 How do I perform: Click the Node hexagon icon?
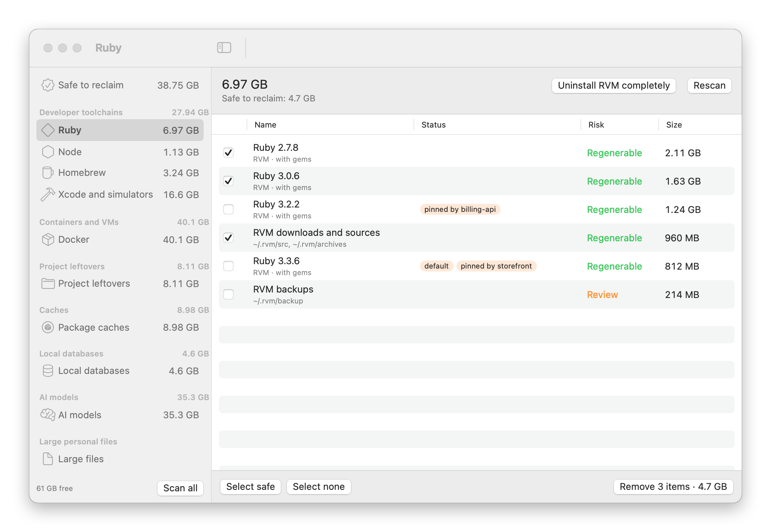click(48, 152)
